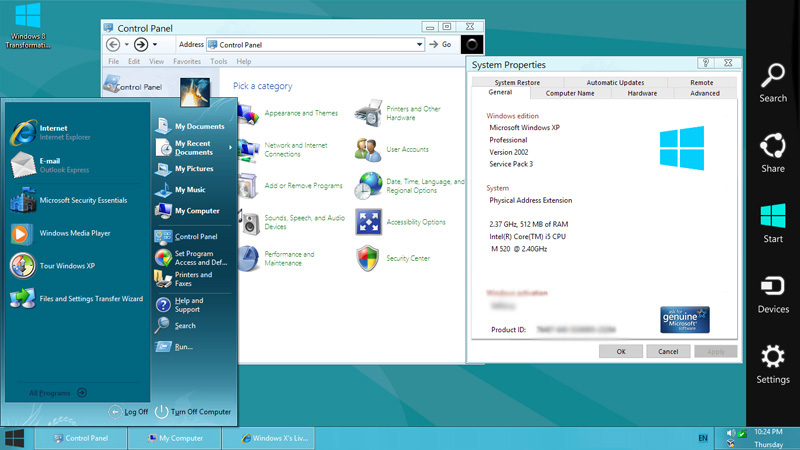Screen dimensions: 800x450
Task: Expand All Programs list
Action: pos(58,393)
